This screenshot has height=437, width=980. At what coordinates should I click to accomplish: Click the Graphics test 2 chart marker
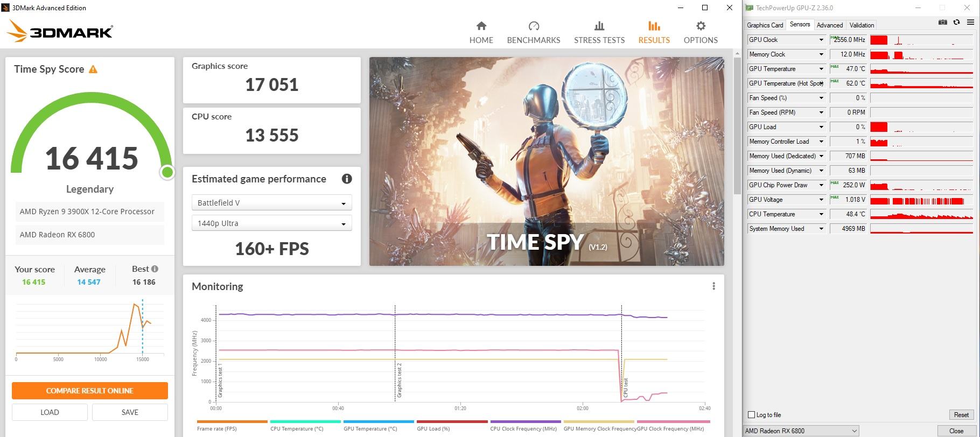(x=399, y=380)
